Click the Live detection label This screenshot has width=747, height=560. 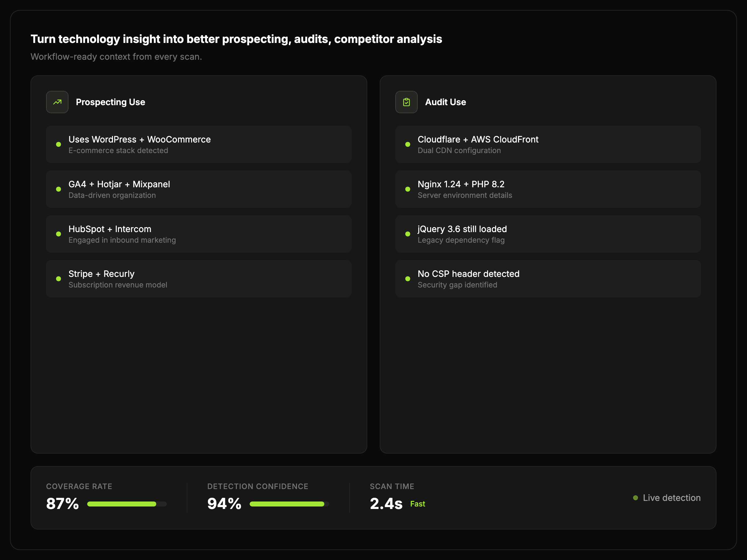[671, 498]
